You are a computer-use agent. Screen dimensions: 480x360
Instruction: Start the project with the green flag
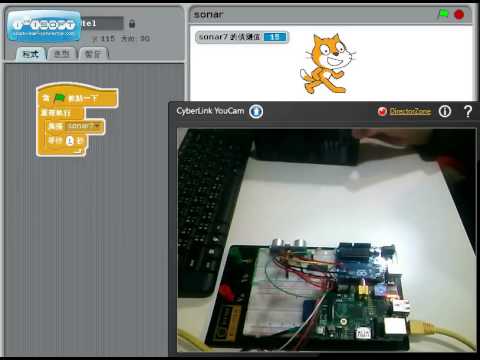(443, 14)
